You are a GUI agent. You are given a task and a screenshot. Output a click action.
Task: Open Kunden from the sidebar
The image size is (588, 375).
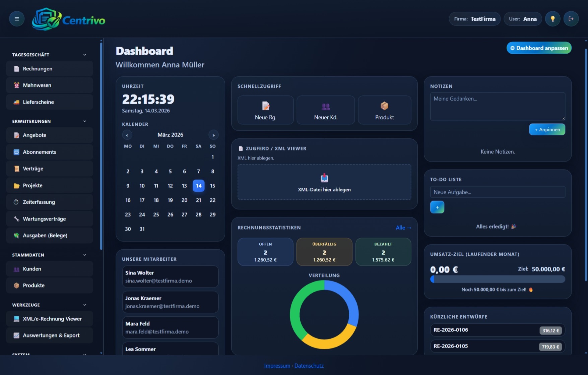[32, 268]
